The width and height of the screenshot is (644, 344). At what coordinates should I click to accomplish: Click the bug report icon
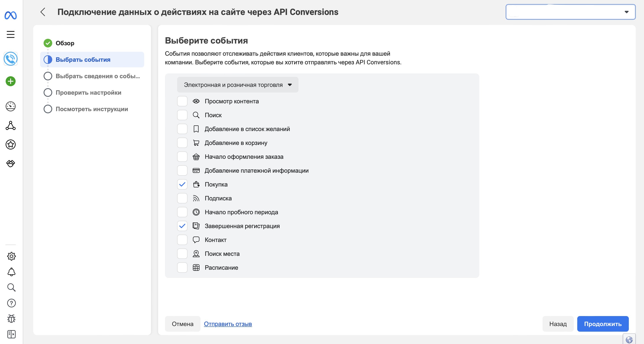click(x=11, y=318)
